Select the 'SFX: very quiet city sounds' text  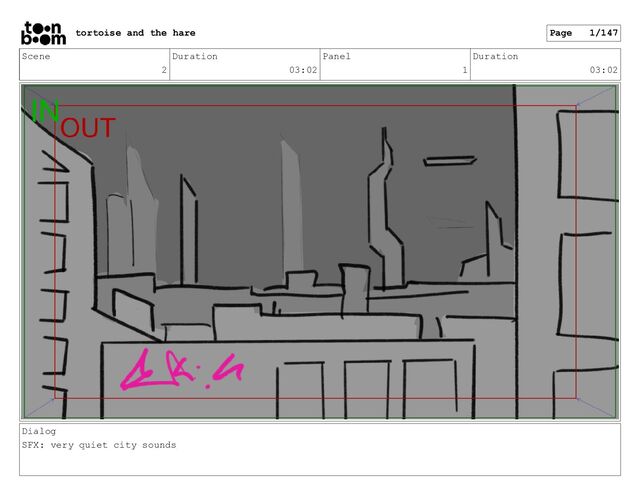[x=99, y=445]
